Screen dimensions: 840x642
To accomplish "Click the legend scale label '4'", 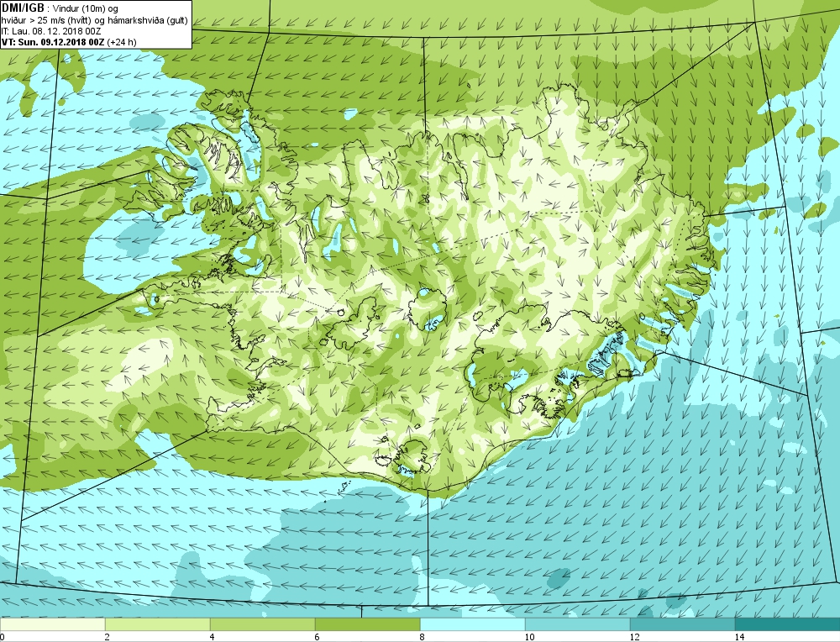I will [213, 637].
